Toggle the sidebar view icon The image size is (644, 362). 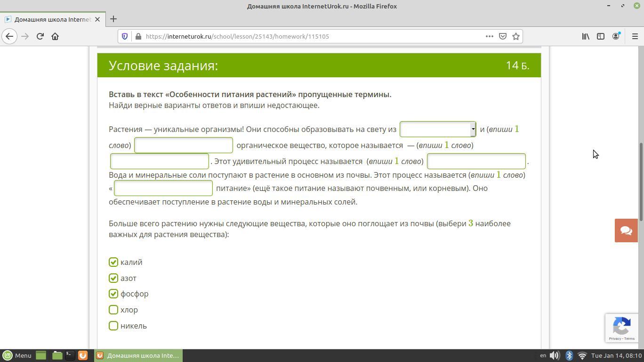point(601,36)
